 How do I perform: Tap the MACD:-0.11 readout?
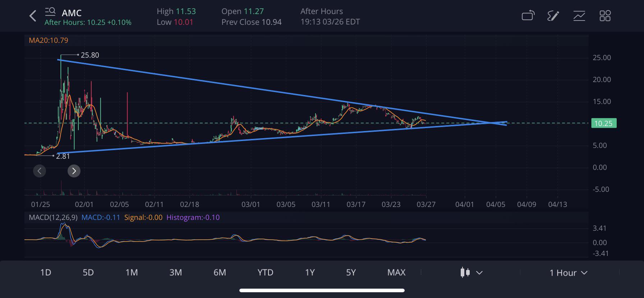pyautogui.click(x=101, y=217)
